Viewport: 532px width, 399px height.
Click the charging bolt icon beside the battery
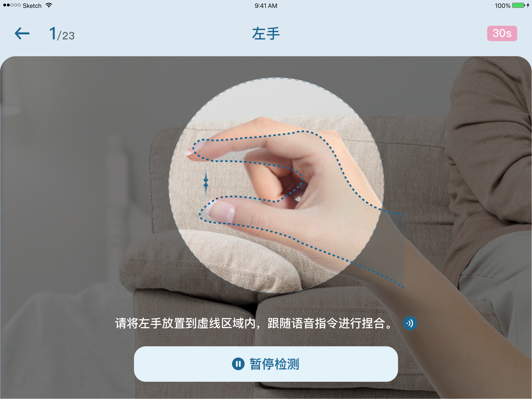coord(528,5)
